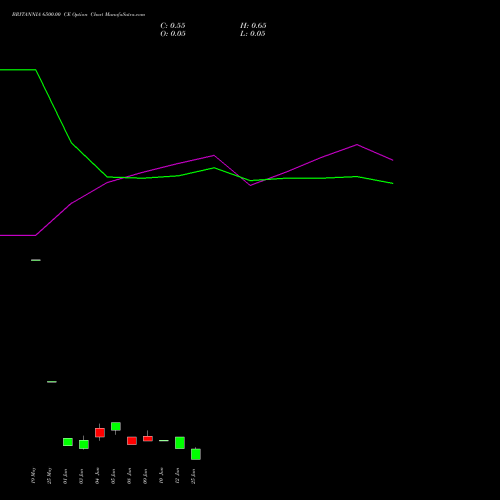This screenshot has height=500, width=500.
Task: Click the '19 May' date axis label
Action: tap(33, 476)
